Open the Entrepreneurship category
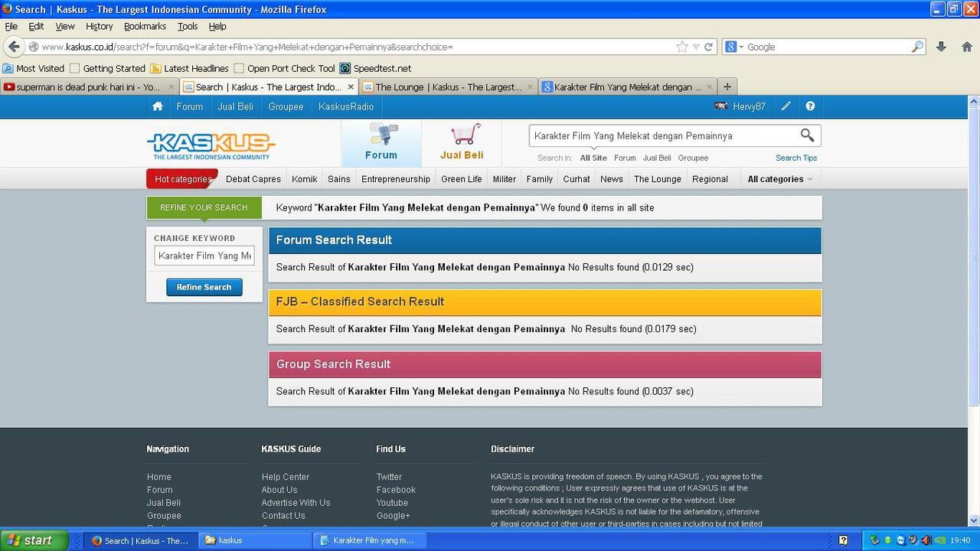The height and width of the screenshot is (551, 980). click(x=396, y=179)
